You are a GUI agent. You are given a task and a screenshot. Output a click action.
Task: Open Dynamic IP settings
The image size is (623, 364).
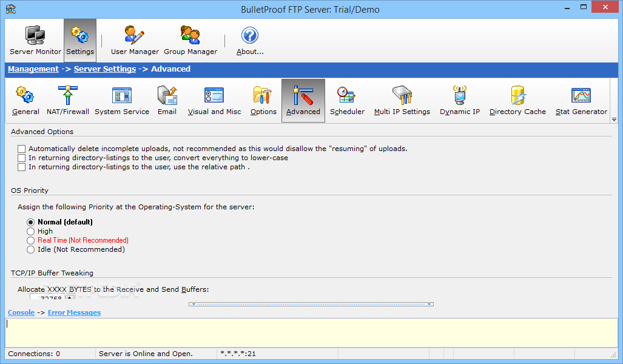[460, 101]
